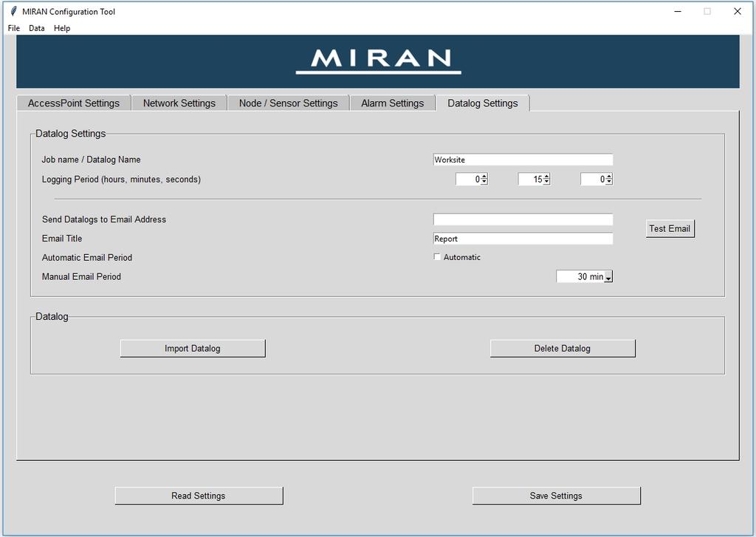Select the Datalog Settings tab
Viewport: 756px width, 537px height.
pos(483,103)
